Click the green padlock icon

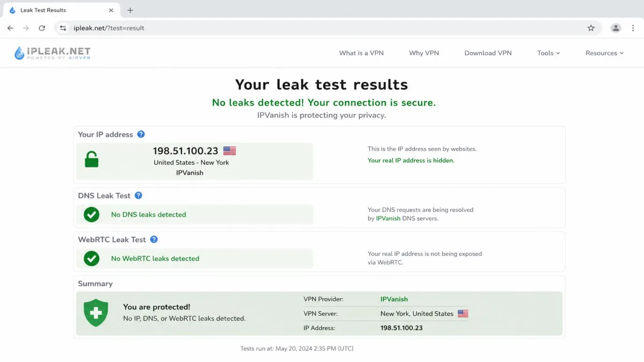click(92, 159)
